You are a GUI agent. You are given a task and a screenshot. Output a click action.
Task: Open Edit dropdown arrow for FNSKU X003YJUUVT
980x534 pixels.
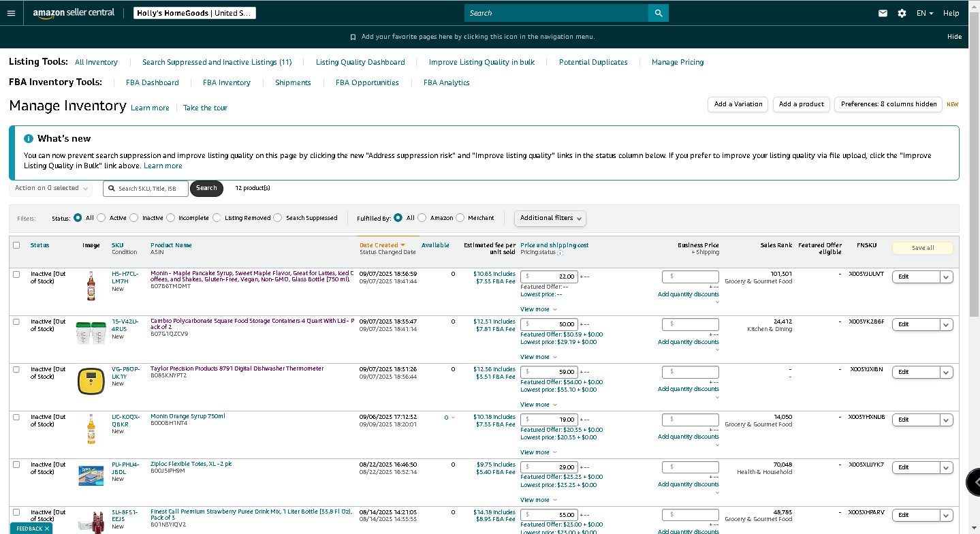(x=946, y=277)
